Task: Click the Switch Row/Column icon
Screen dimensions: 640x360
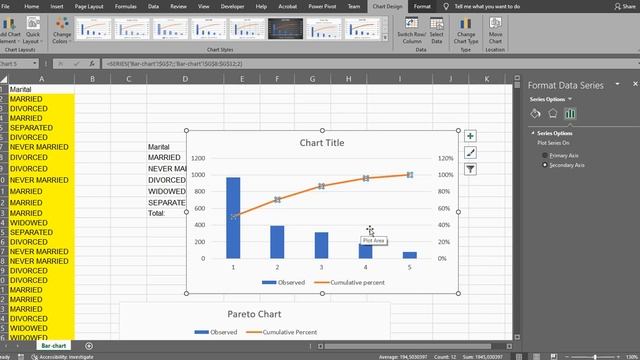Action: [x=411, y=23]
